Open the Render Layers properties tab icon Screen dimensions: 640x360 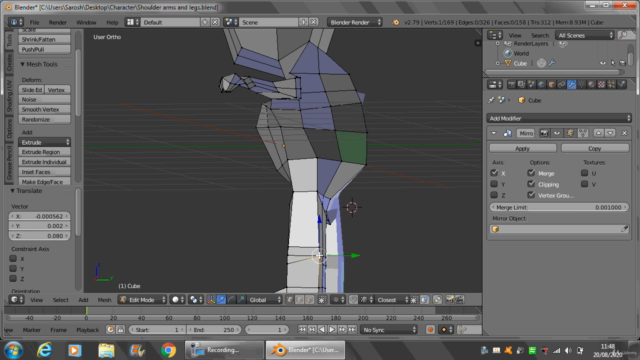[x=521, y=85]
